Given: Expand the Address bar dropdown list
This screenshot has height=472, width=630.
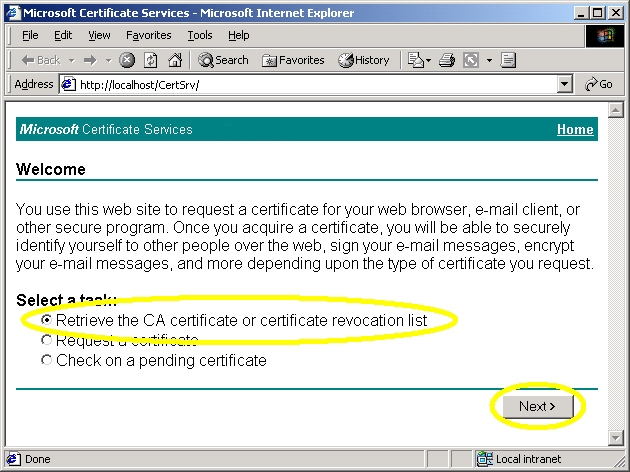Looking at the screenshot, I should point(565,84).
